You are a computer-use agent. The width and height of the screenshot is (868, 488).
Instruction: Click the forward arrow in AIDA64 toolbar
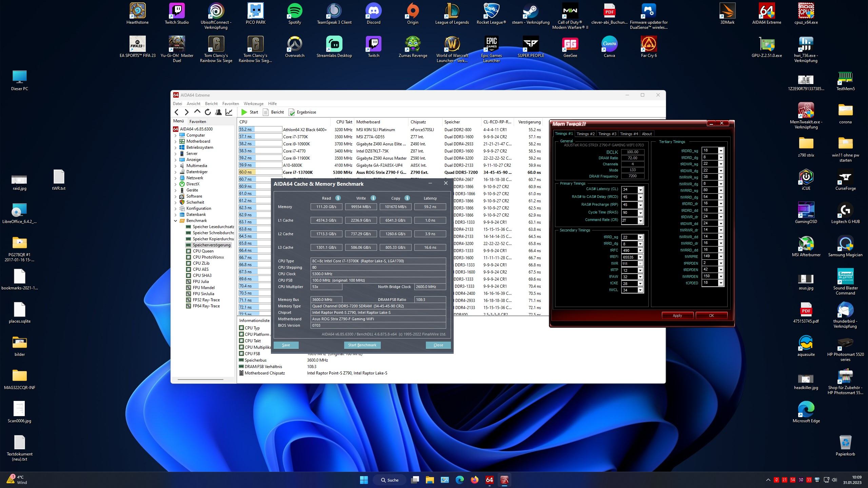tap(186, 112)
